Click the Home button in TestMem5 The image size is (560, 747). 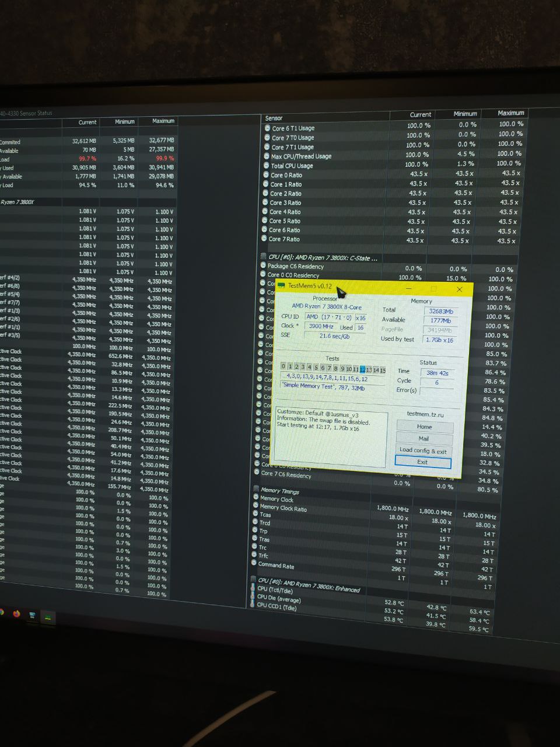pos(424,427)
